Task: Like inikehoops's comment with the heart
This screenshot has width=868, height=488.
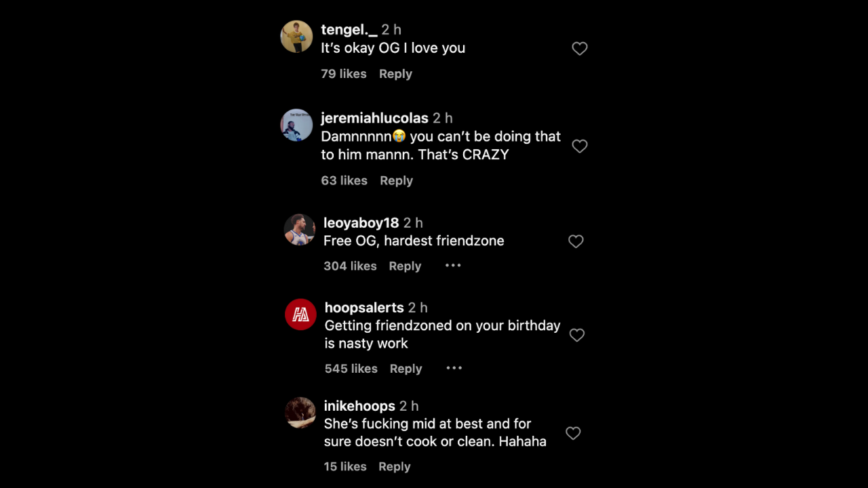Action: click(573, 433)
